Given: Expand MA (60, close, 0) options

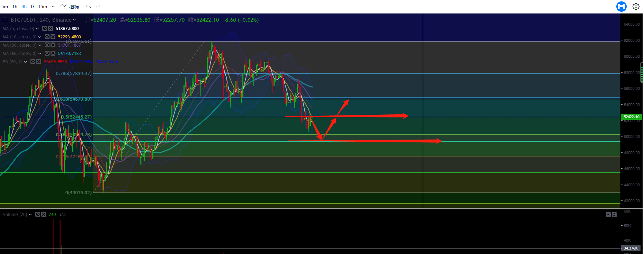Looking at the screenshot, I should click(x=39, y=54).
